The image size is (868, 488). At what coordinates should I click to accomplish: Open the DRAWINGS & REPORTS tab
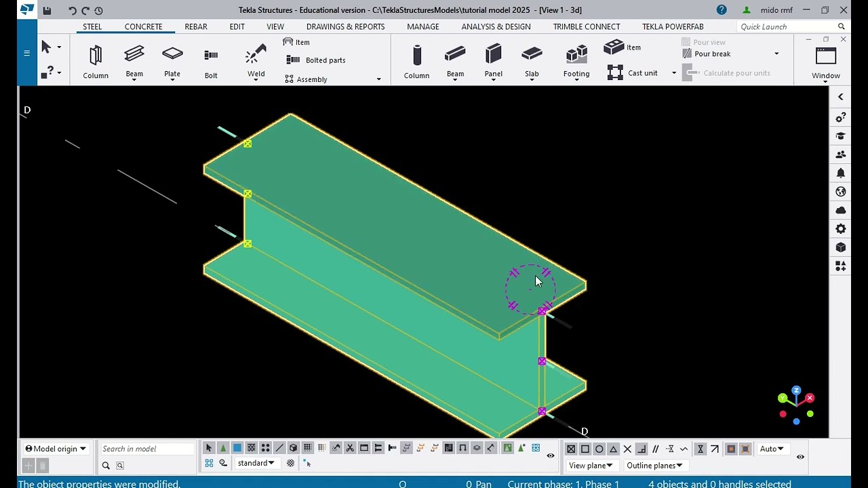tap(345, 26)
